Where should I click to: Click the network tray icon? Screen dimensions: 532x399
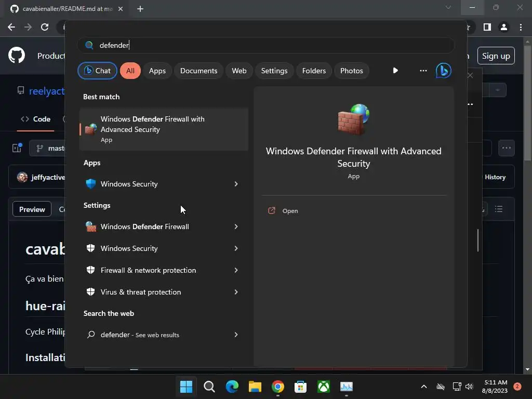pyautogui.click(x=457, y=387)
